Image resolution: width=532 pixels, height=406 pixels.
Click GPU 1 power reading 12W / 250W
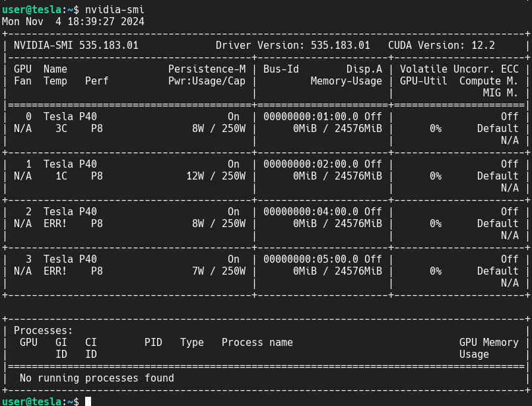[x=216, y=176]
